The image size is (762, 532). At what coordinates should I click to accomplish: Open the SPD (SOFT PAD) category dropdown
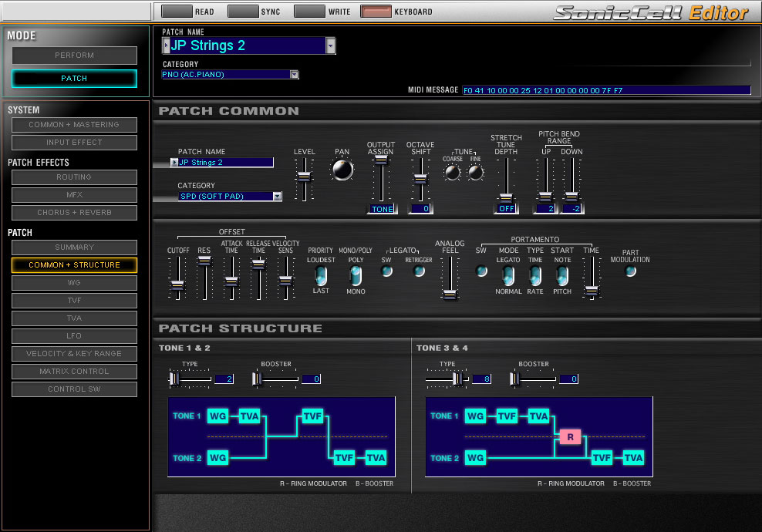[277, 197]
